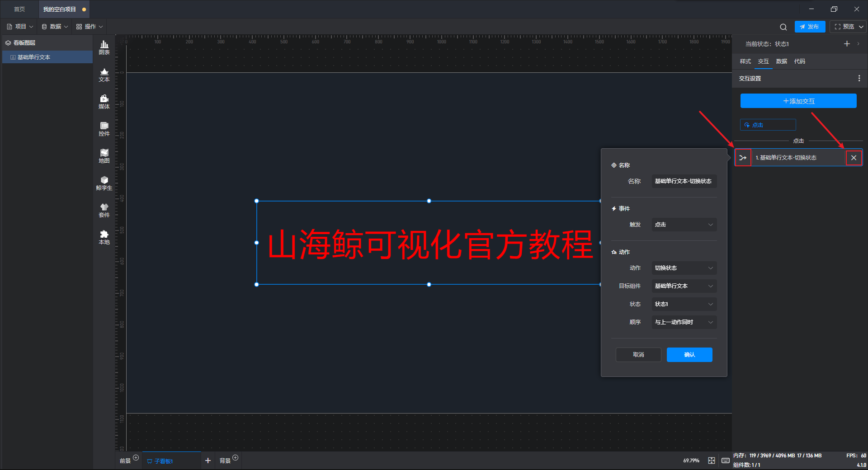The image size is (868, 470).
Task: Click the red text 山海鲸可视化官方教程 on canvas
Action: click(x=430, y=244)
